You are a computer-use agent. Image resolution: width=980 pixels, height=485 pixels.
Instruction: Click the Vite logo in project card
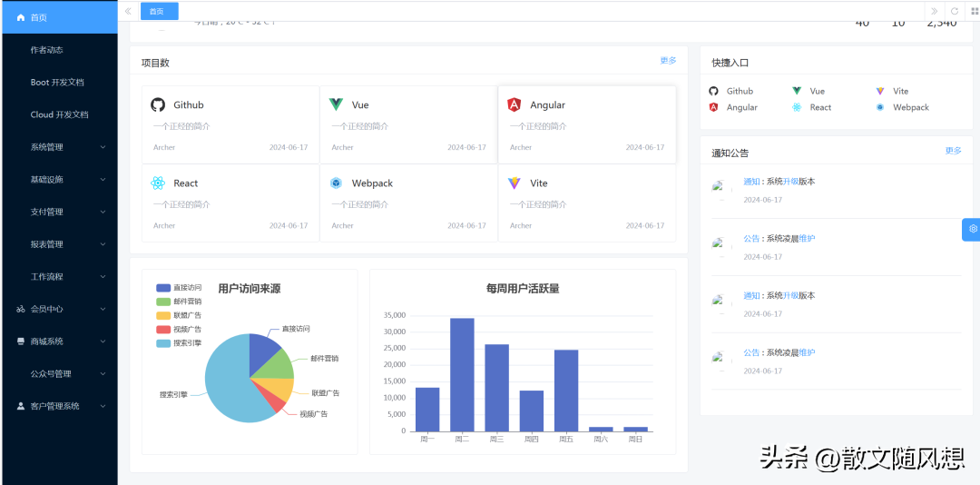click(x=514, y=183)
